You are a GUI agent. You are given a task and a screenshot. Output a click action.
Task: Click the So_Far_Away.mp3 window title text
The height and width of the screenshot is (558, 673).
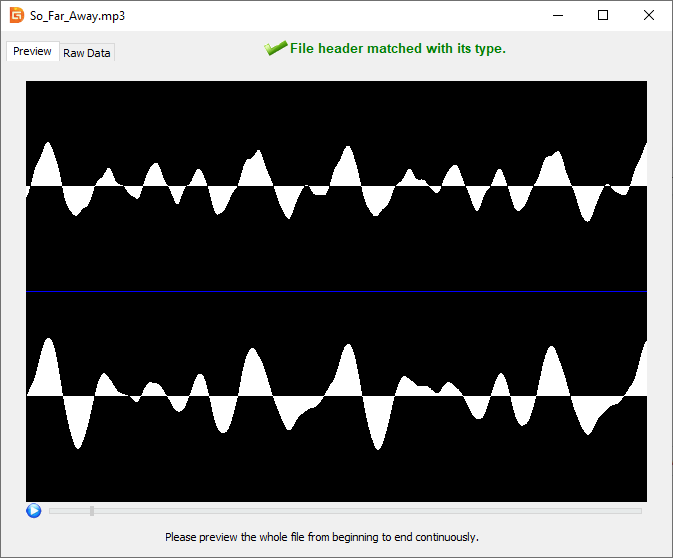tap(78, 16)
